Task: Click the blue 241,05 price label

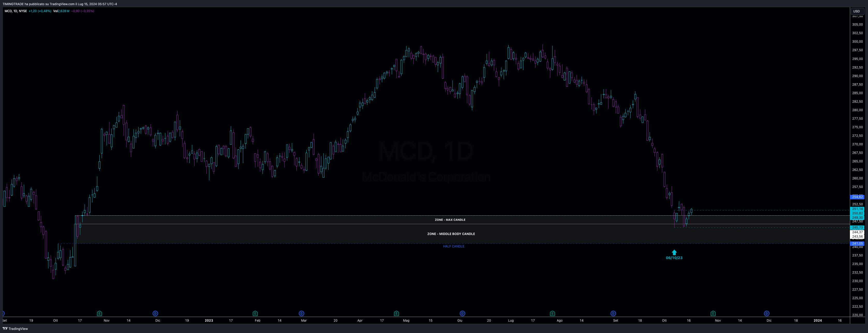Action: [x=858, y=244]
